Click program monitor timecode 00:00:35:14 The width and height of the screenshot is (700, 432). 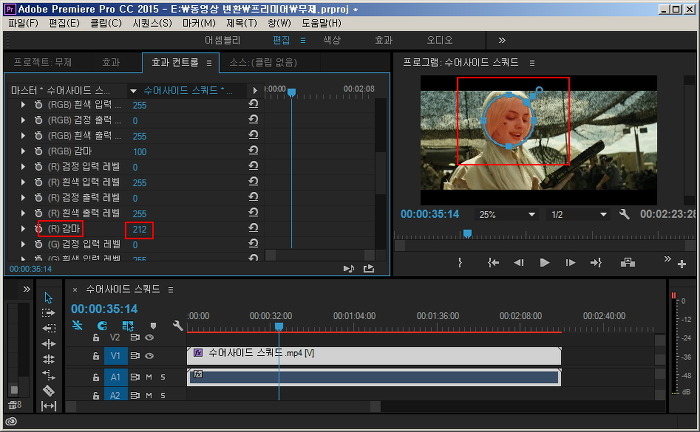pyautogui.click(x=429, y=214)
